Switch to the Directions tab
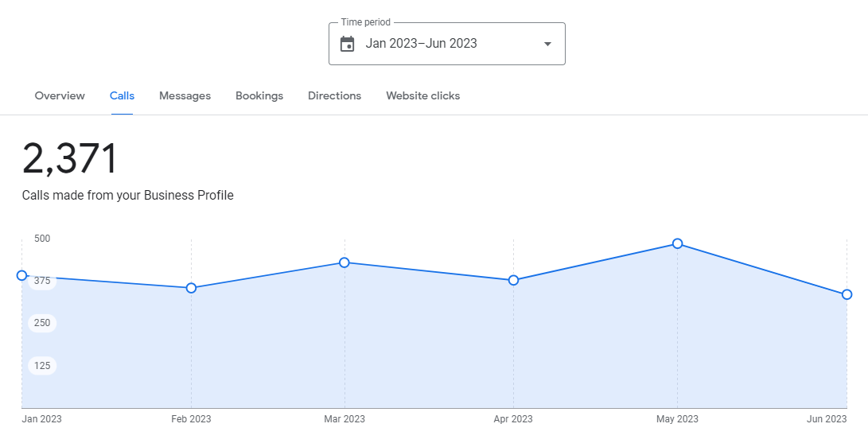This screenshot has width=868, height=447. [334, 95]
